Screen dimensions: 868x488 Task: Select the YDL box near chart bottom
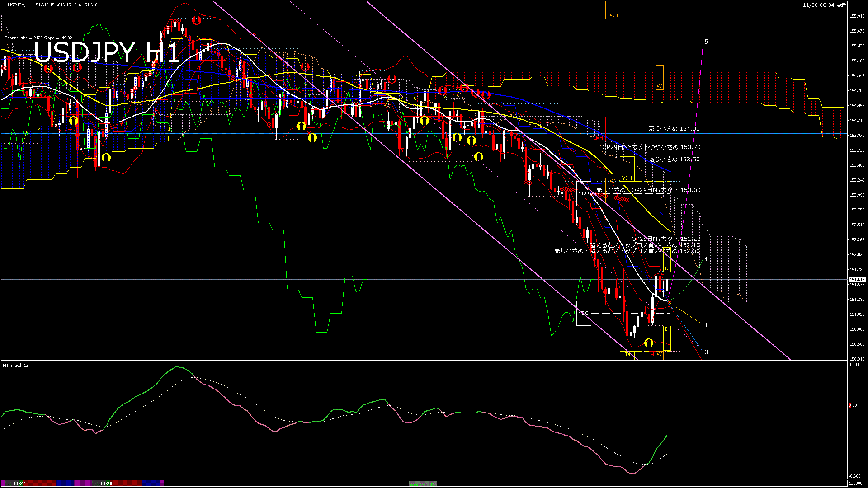pyautogui.click(x=627, y=354)
